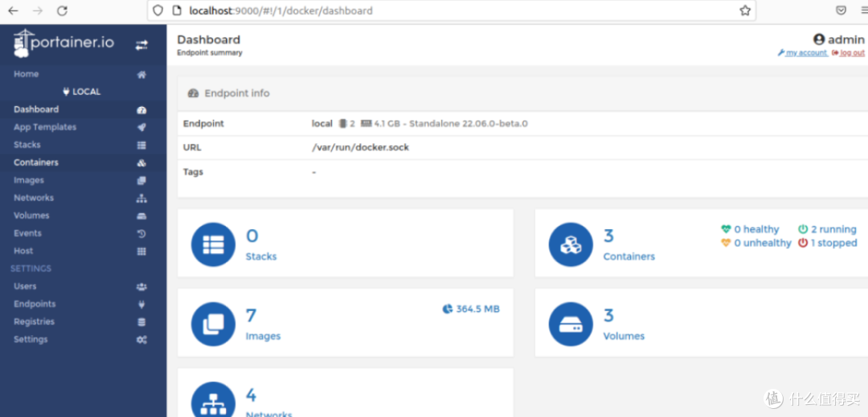Viewport: 868px width, 417px height.
Task: Go to Registries settings page
Action: tap(34, 321)
